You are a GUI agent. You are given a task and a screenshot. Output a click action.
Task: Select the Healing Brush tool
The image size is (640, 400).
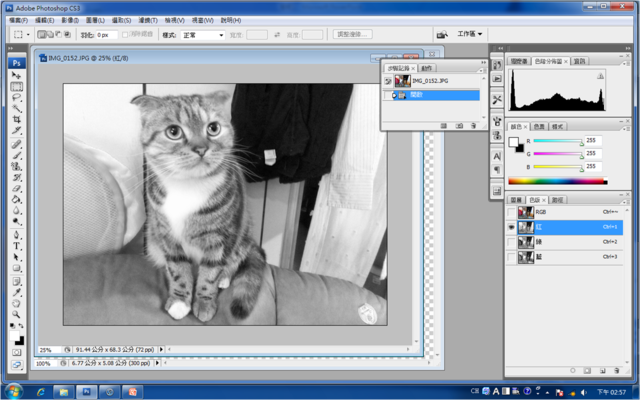pyautogui.click(x=16, y=144)
